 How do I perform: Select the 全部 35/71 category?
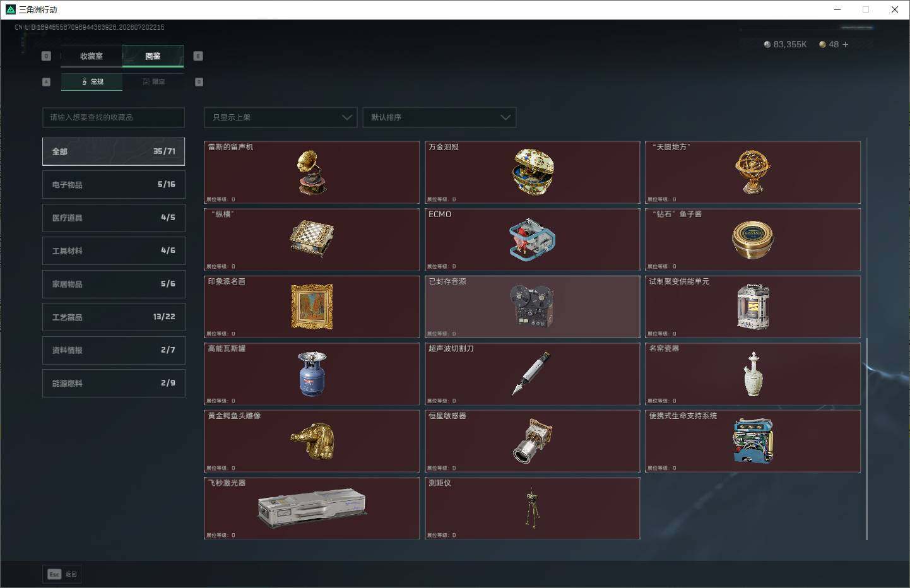click(114, 151)
